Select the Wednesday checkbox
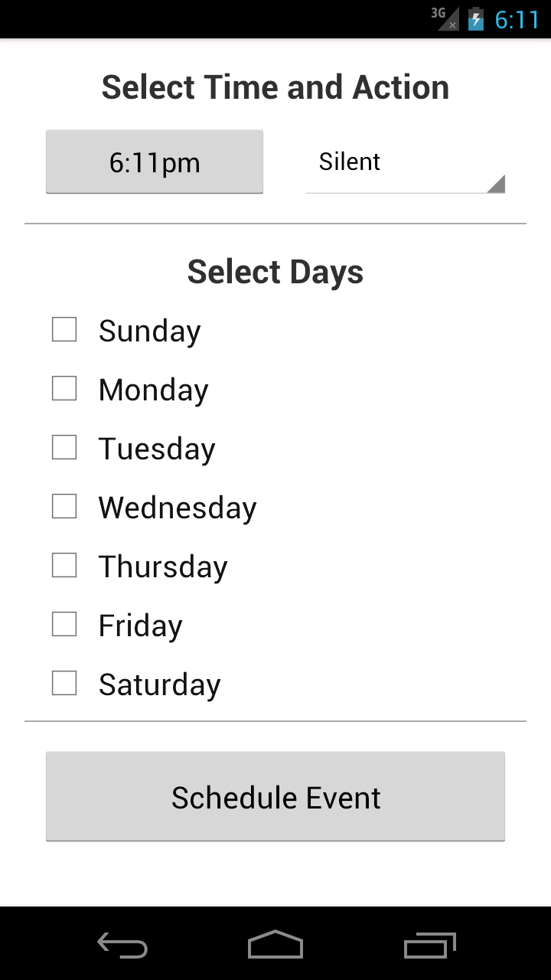 [64, 507]
